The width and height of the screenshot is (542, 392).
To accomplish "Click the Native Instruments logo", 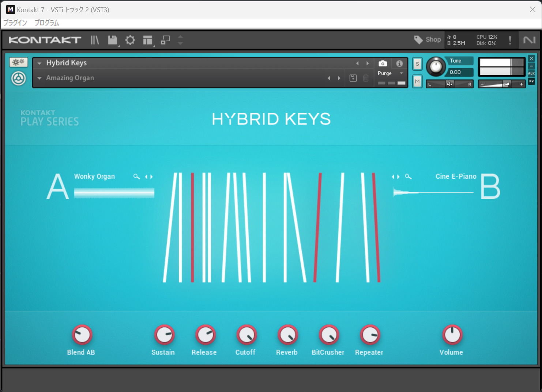I will click(529, 40).
